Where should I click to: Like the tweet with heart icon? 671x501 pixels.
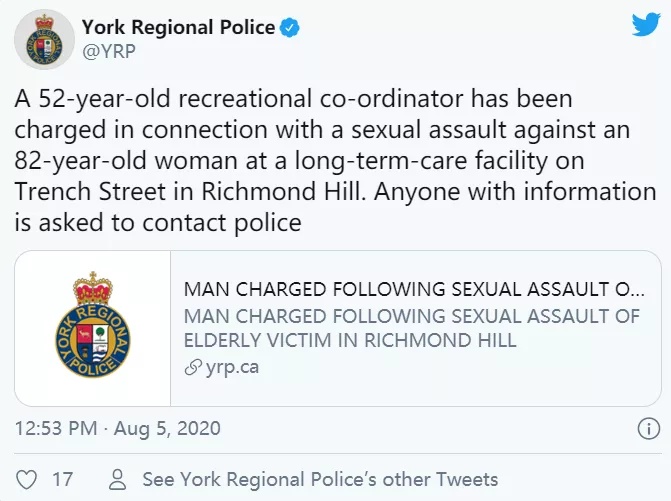pos(26,480)
